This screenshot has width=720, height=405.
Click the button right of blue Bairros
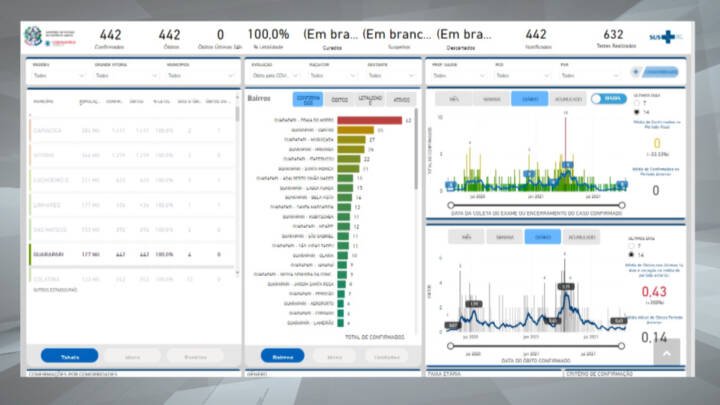pos(334,356)
